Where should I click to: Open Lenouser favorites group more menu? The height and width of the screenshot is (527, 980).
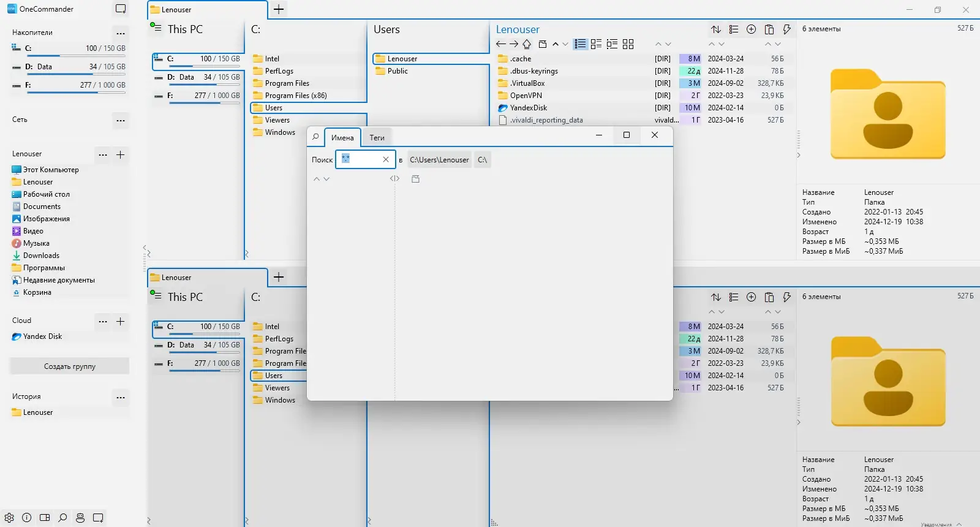103,154
